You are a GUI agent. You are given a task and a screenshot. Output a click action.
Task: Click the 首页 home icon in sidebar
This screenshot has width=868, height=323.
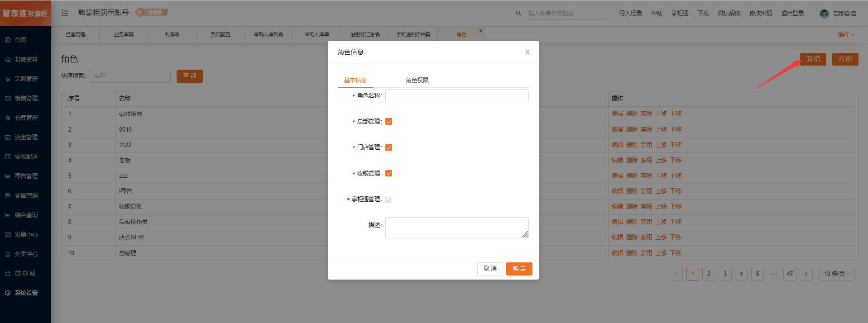[8, 40]
